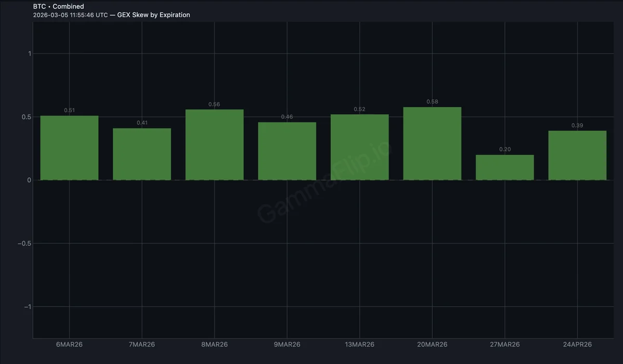Click the 24APR26 expiration bar
Image resolution: width=623 pixels, height=364 pixels.
point(577,156)
